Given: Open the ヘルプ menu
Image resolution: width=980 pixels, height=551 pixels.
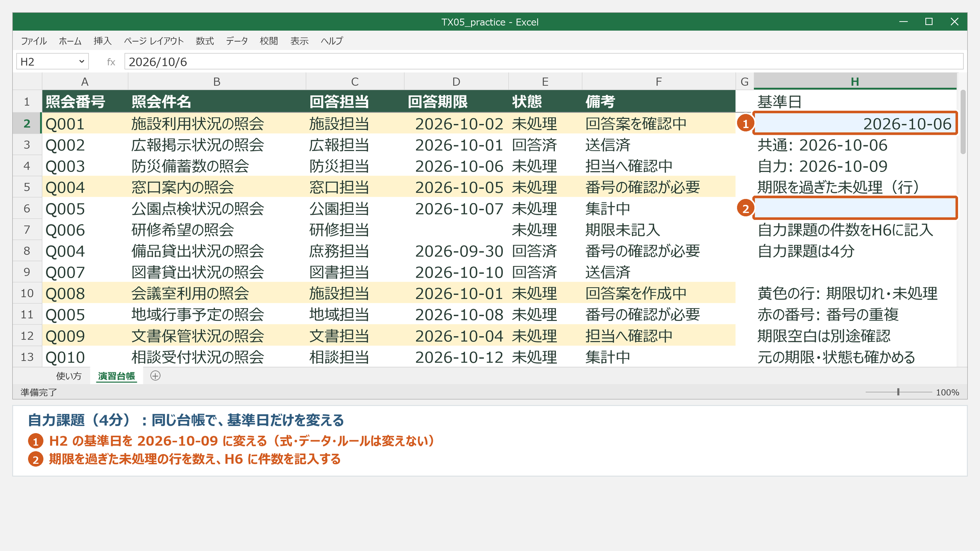Looking at the screenshot, I should (x=332, y=41).
